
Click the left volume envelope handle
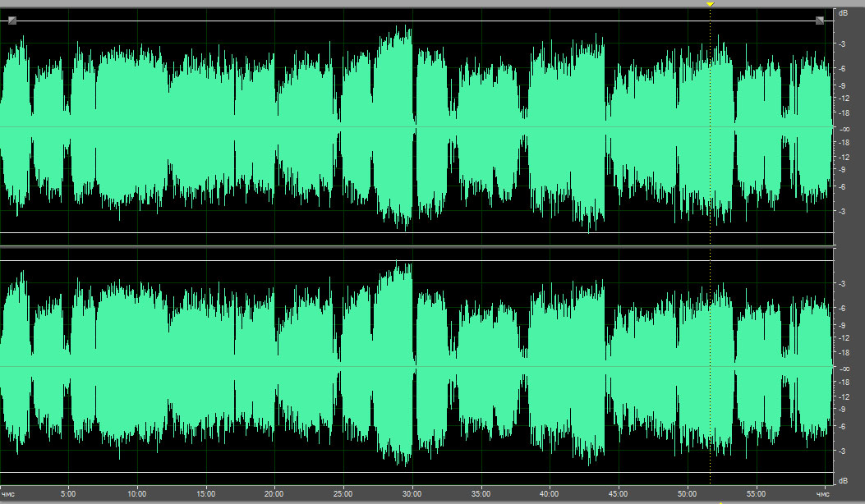[12, 21]
